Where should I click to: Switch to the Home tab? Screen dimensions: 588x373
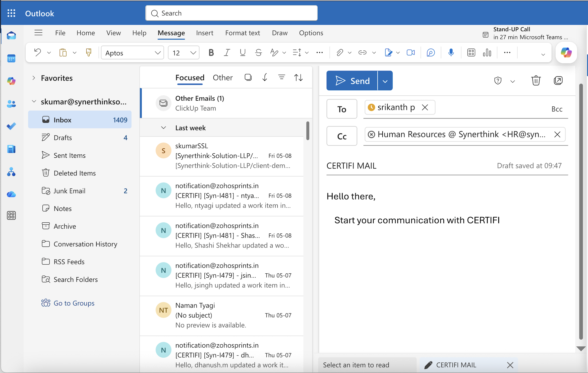(x=86, y=33)
